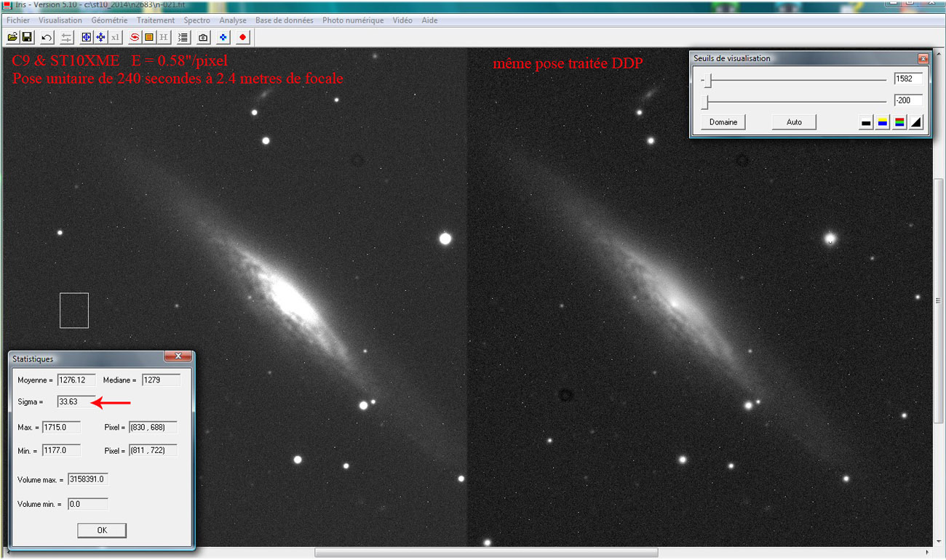Click the horizontal scrollbar thumb
This screenshot has height=560, width=946.
pos(486,553)
